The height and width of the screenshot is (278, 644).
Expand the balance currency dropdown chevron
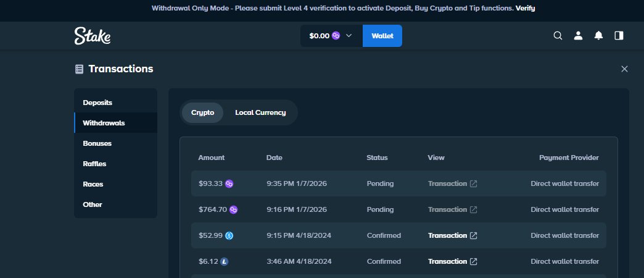click(x=349, y=36)
